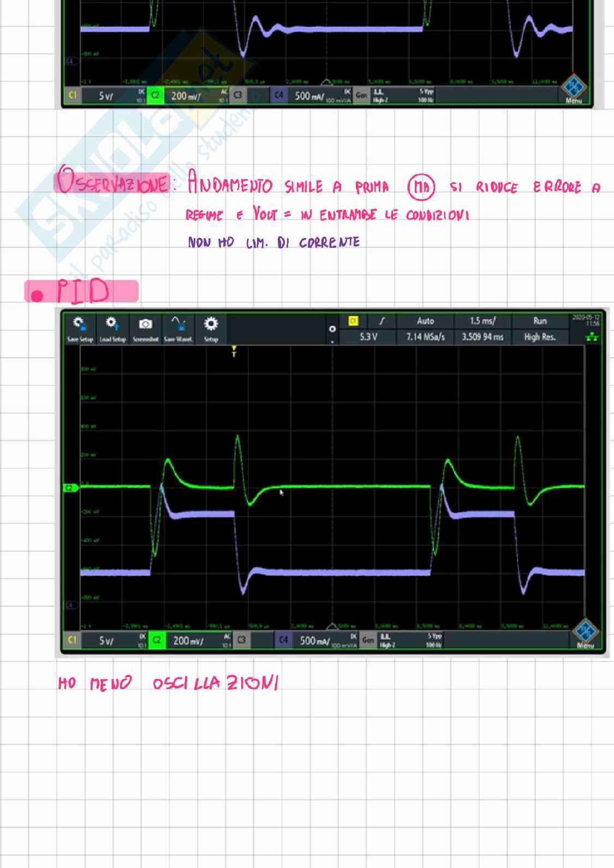Click the green network status icon
The width and height of the screenshot is (614, 868).
point(592,337)
